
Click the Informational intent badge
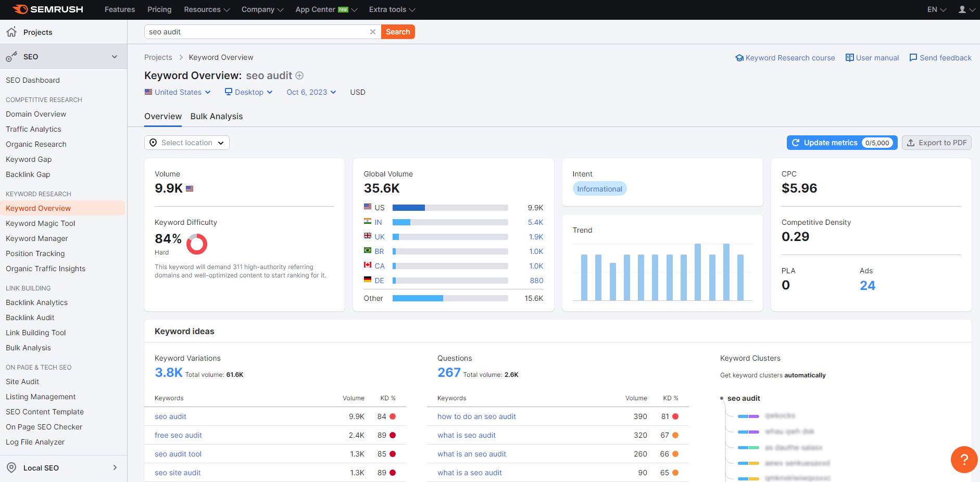599,188
